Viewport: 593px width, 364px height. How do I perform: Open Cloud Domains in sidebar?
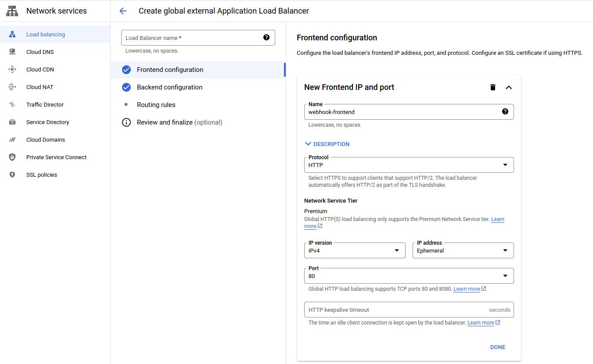point(55,139)
